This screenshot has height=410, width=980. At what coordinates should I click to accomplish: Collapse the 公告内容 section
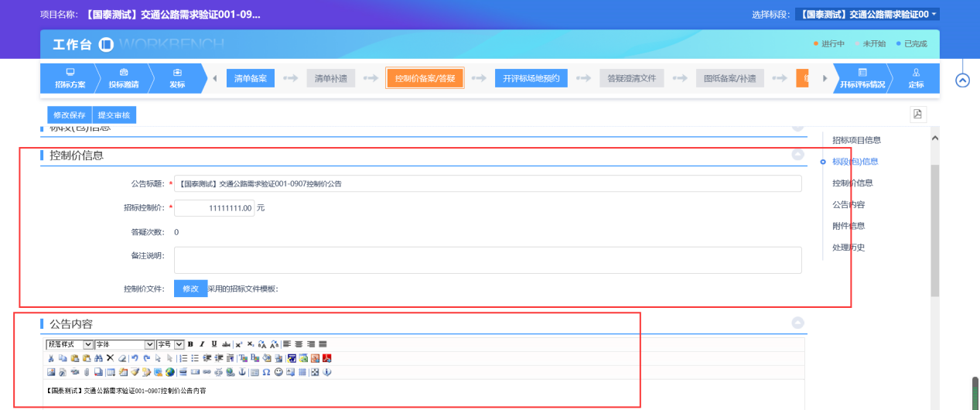tap(797, 323)
